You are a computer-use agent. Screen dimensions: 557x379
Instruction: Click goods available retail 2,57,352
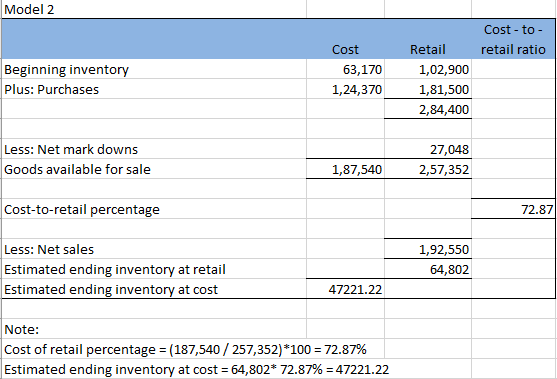click(428, 169)
